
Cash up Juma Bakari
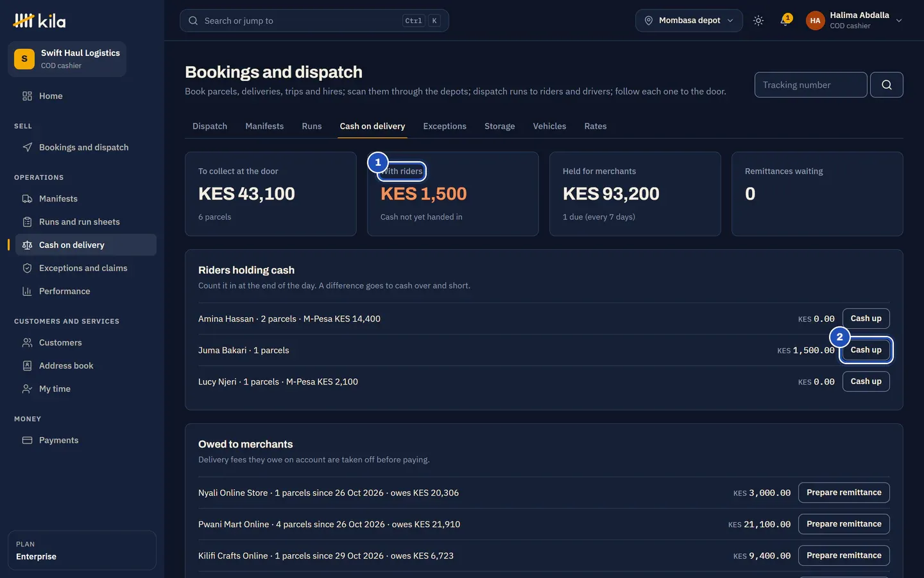click(x=866, y=350)
